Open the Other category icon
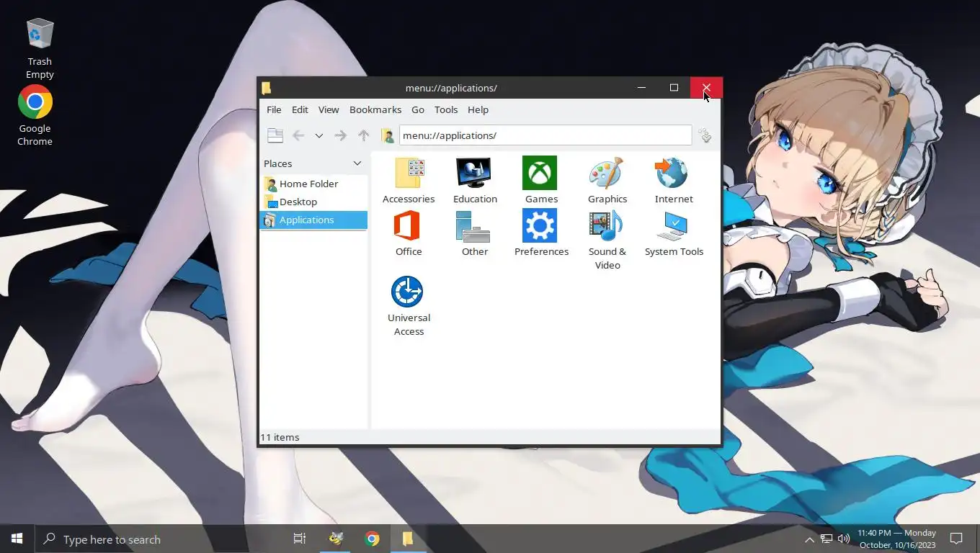The width and height of the screenshot is (980, 553). coord(474,225)
